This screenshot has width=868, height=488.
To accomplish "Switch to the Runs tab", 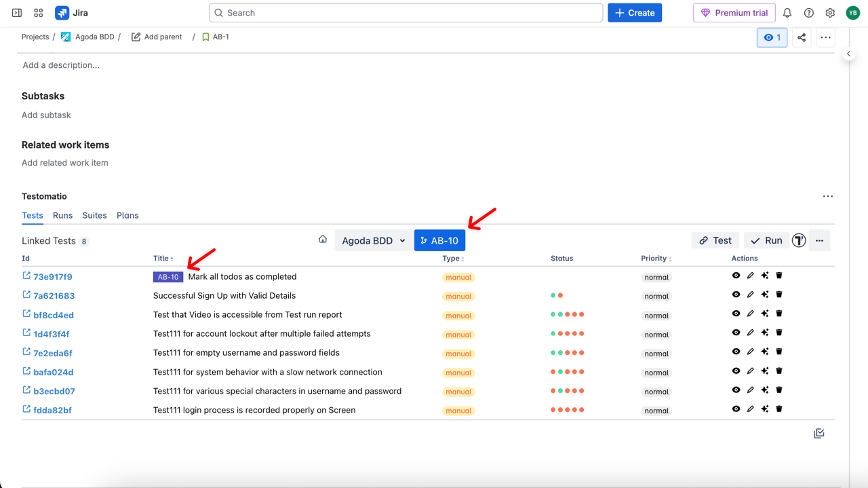I will (x=62, y=215).
